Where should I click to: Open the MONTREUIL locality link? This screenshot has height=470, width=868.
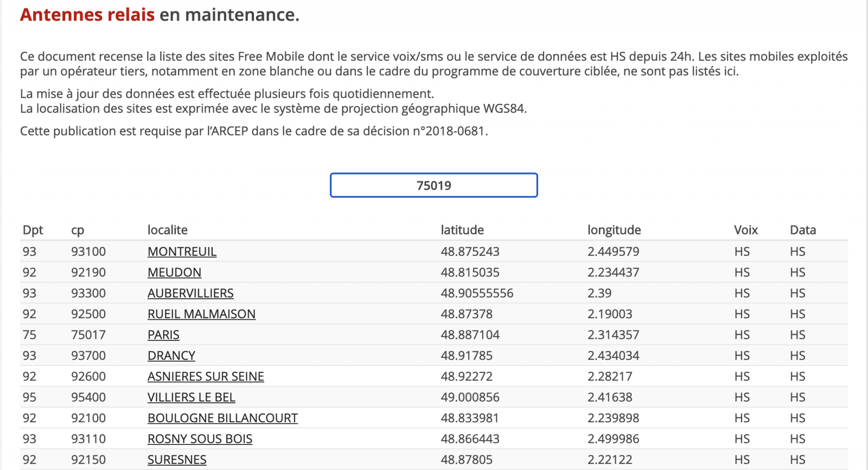point(182,252)
